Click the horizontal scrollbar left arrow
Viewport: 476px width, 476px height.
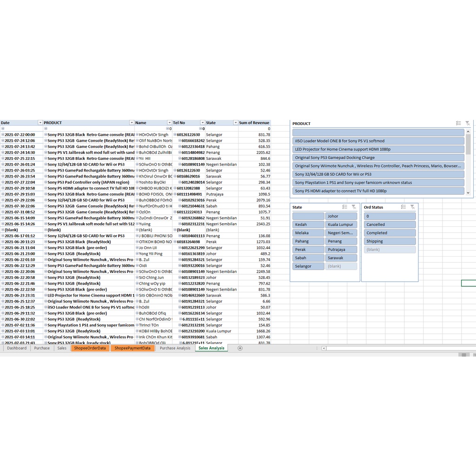click(x=324, y=348)
